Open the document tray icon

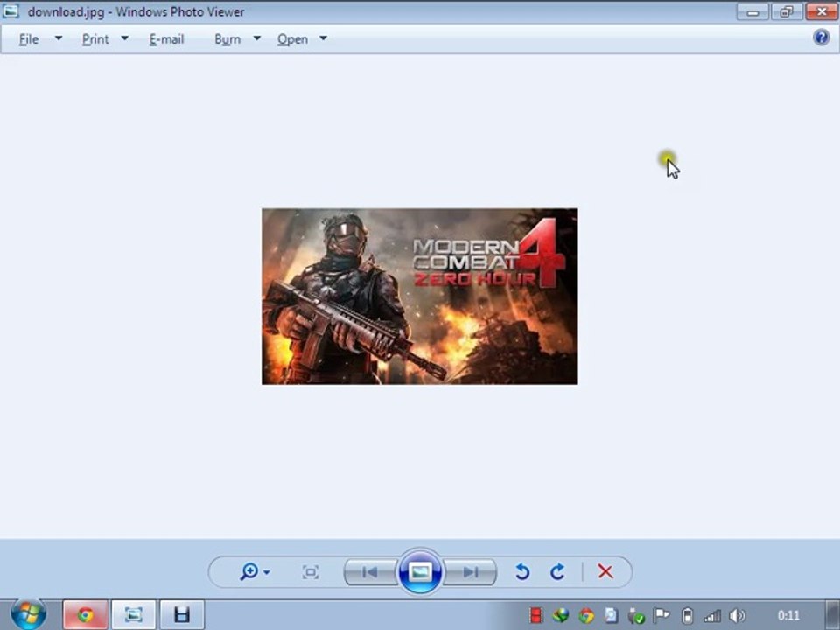[612, 615]
